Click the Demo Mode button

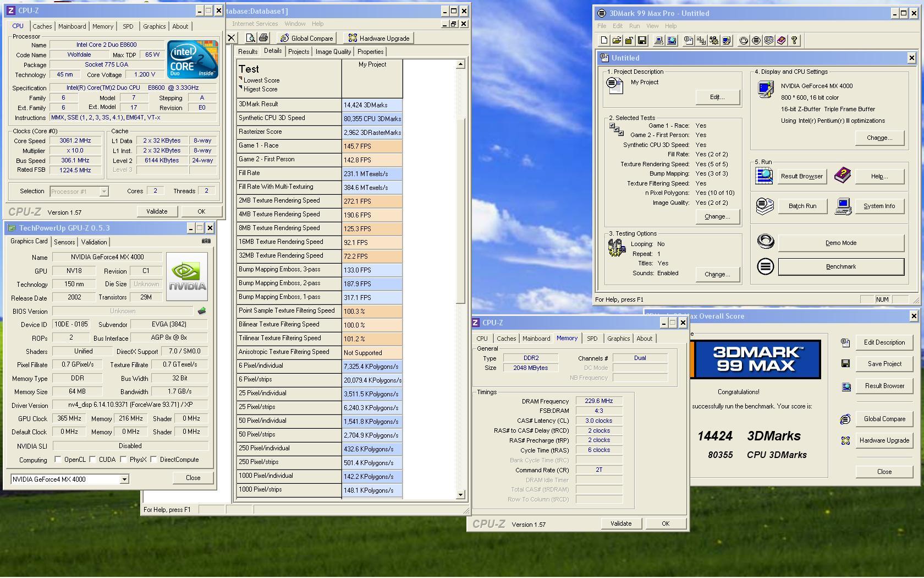tap(841, 243)
